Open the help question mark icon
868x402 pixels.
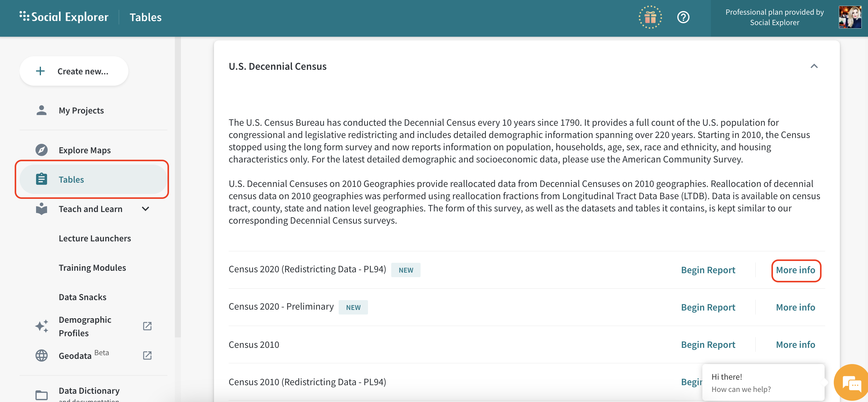point(683,17)
